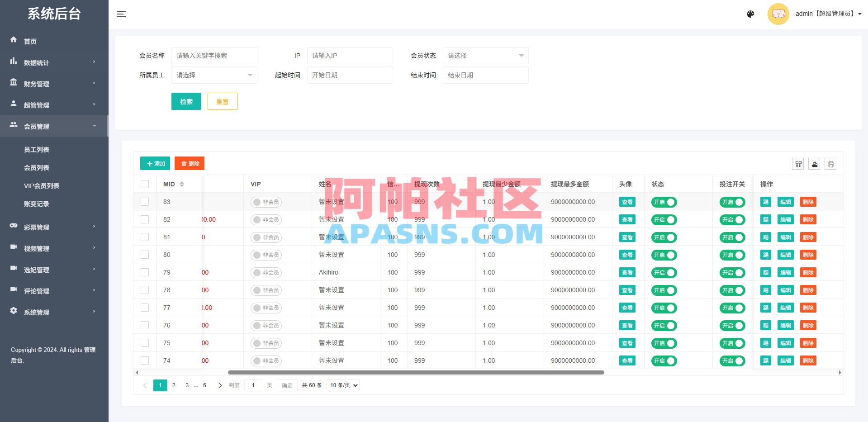
Task: Toggle the 状态 switch for row 83
Action: click(x=664, y=202)
